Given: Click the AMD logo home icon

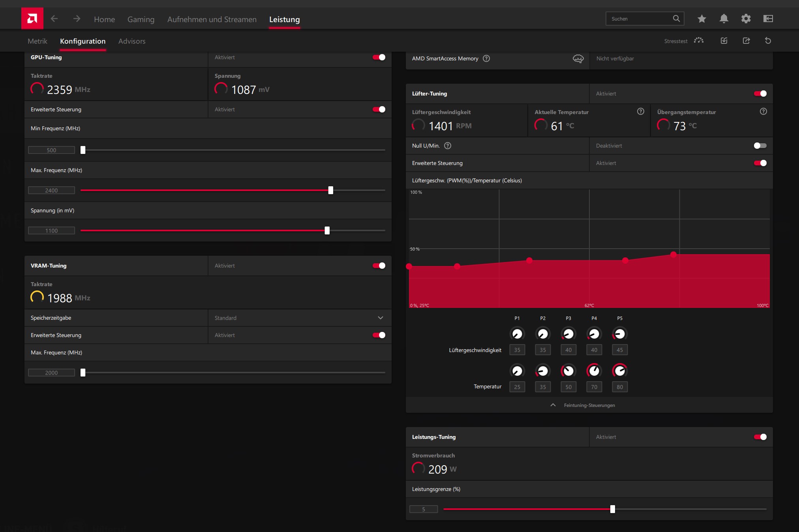Looking at the screenshot, I should [x=32, y=19].
